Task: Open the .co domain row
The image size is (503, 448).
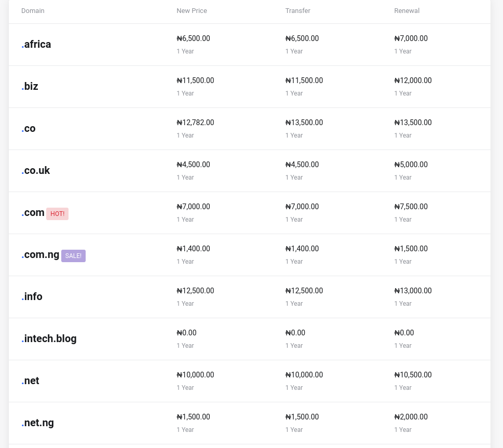Action: point(29,129)
